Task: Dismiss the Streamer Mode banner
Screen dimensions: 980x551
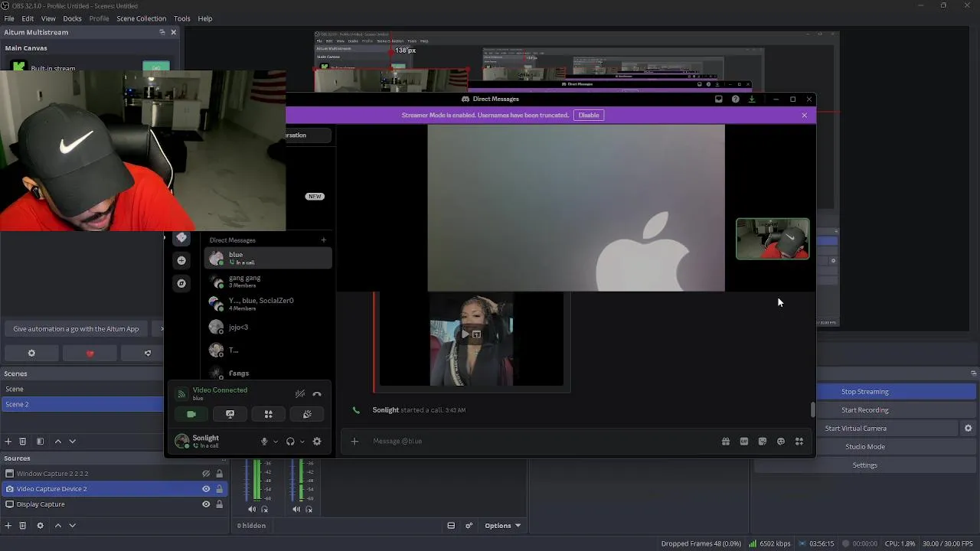Action: [804, 115]
